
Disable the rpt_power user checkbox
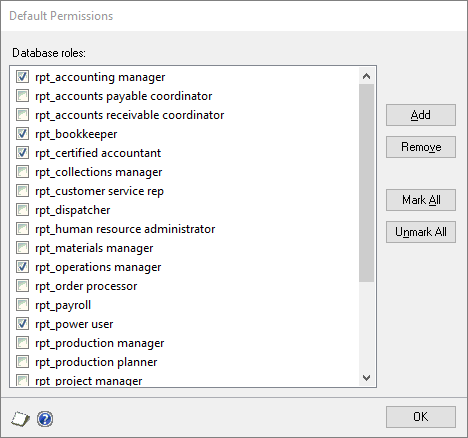pyautogui.click(x=22, y=324)
